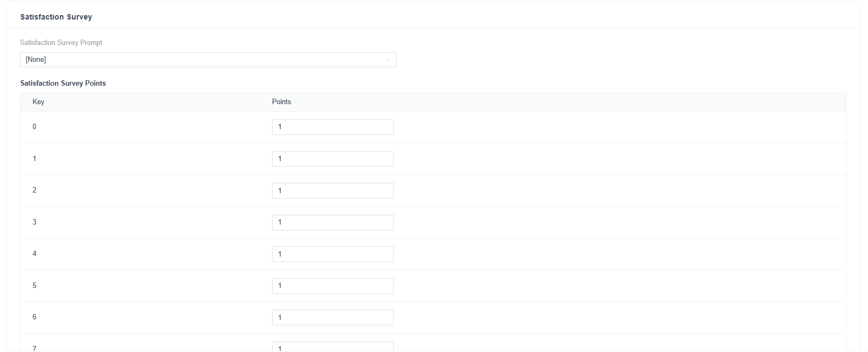
Task: Click the Satisfaction Survey Prompt label
Action: tap(61, 42)
